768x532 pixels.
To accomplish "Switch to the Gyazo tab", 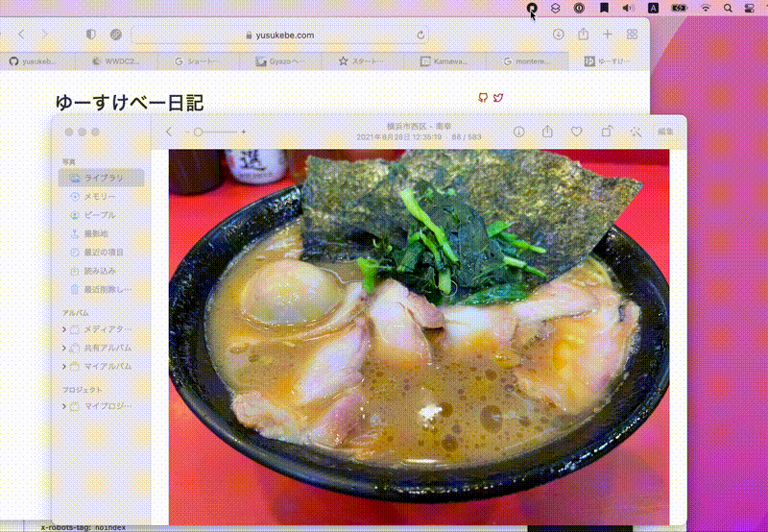I will click(280, 61).
